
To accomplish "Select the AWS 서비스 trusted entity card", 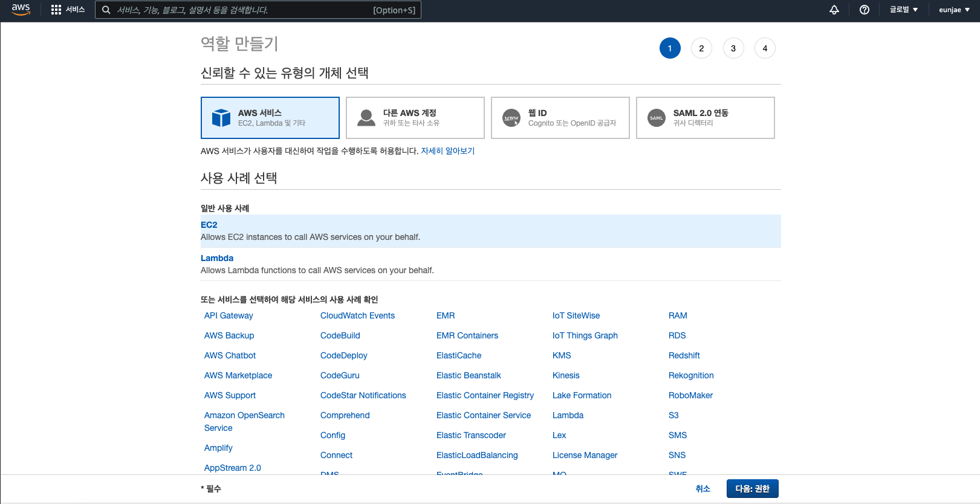I will [270, 118].
